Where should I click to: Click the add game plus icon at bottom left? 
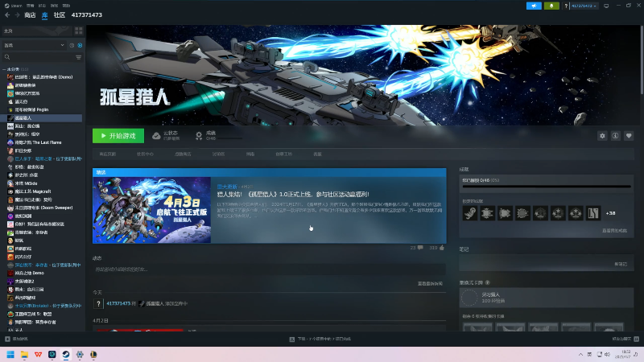pos(7,339)
